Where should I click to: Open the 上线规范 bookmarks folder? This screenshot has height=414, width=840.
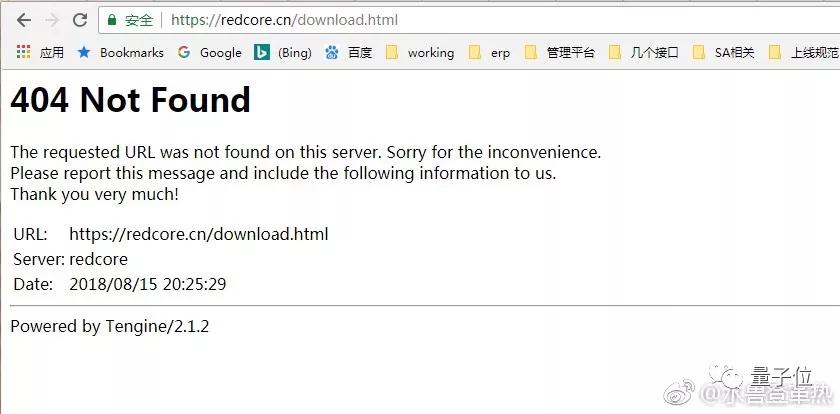pyautogui.click(x=803, y=52)
